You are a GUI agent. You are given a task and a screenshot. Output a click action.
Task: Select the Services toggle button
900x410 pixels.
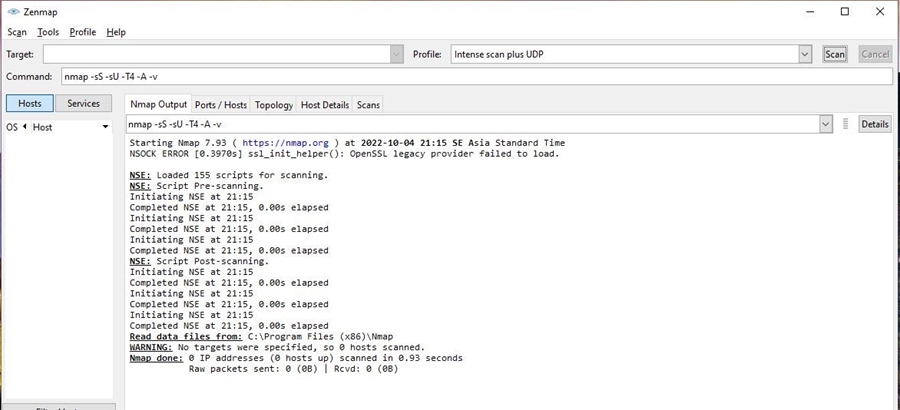point(84,103)
